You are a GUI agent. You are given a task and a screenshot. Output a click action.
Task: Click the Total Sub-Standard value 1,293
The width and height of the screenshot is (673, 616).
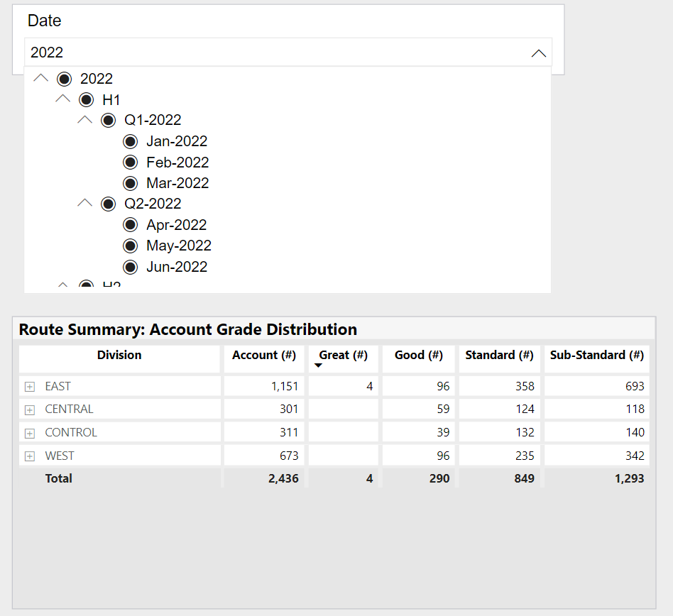pos(629,479)
